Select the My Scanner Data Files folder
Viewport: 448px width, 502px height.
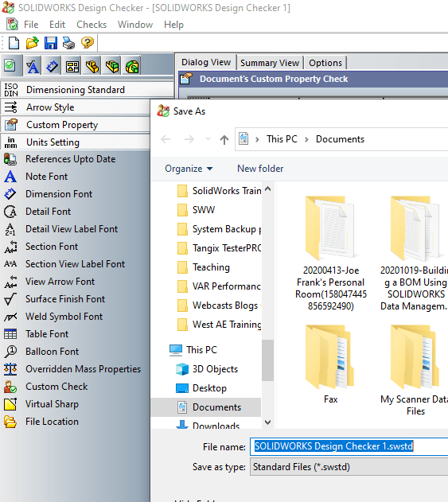pos(415,370)
